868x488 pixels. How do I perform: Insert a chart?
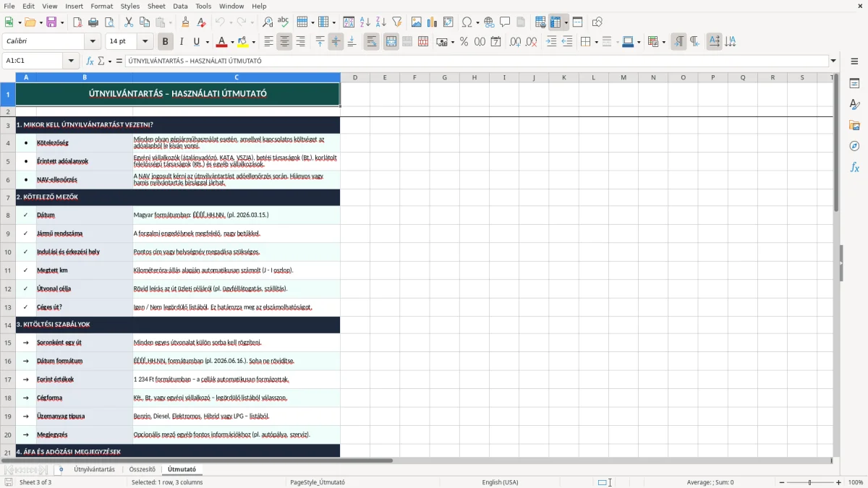point(433,22)
